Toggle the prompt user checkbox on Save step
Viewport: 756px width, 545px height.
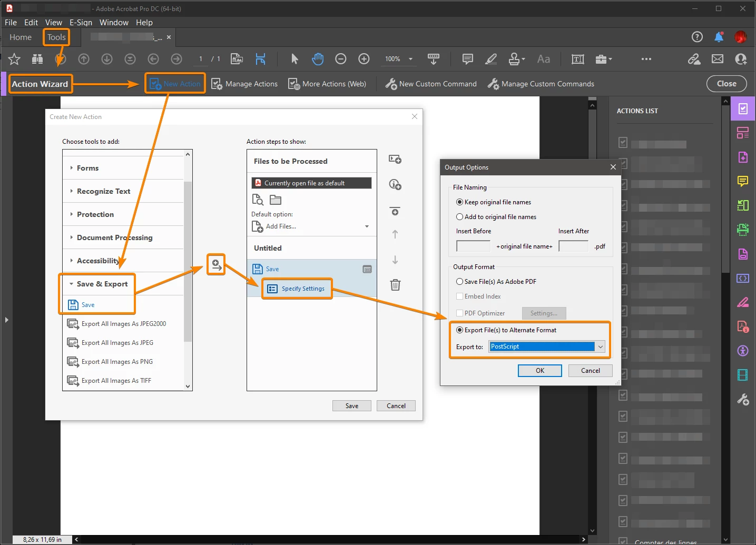pos(367,269)
